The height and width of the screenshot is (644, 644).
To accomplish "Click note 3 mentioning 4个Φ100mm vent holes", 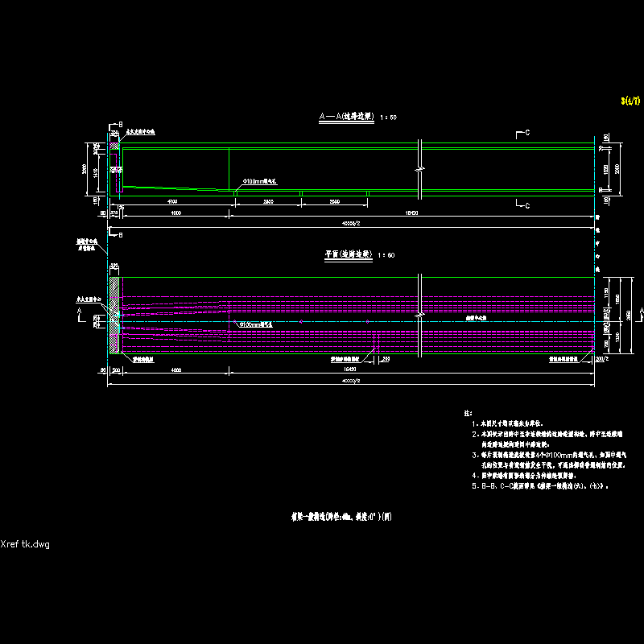I will point(549,460).
